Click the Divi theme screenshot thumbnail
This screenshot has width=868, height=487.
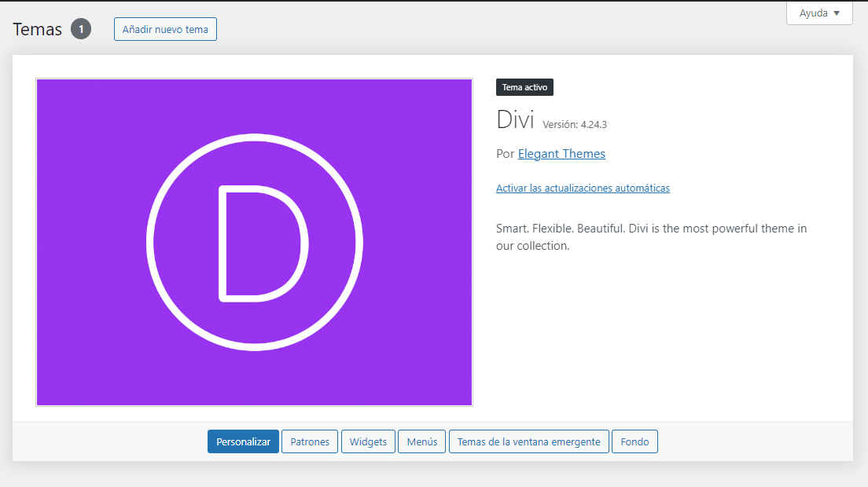254,242
